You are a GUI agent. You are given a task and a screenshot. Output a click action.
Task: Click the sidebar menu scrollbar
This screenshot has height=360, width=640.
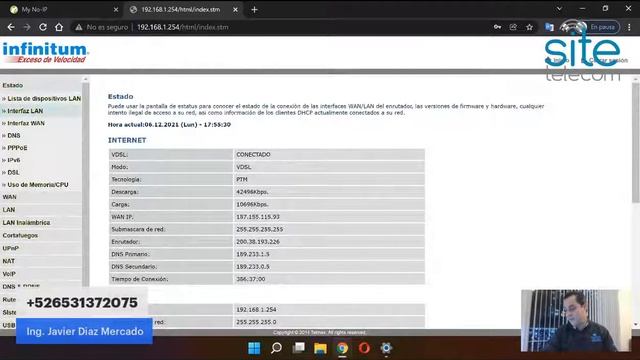[85, 184]
